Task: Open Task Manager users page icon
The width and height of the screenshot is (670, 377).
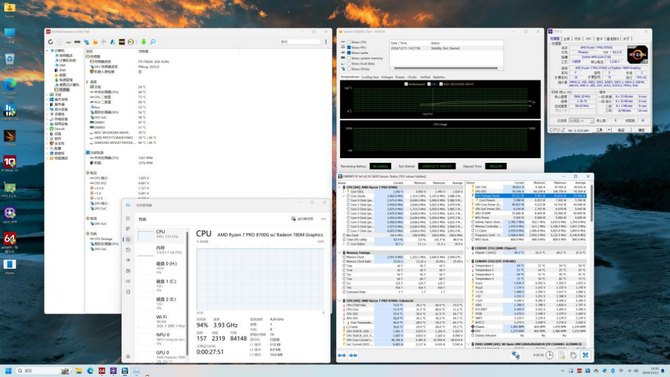Action: click(128, 271)
